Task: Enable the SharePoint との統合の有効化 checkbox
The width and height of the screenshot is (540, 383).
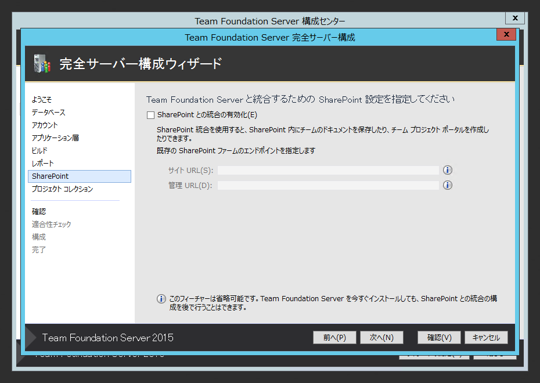Action: 150,115
